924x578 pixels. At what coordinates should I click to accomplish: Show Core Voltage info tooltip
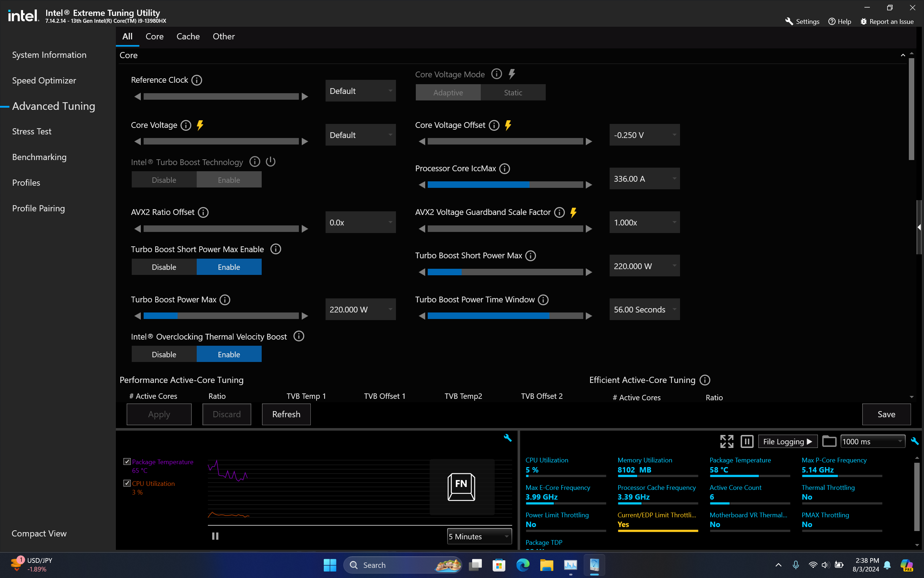186,125
